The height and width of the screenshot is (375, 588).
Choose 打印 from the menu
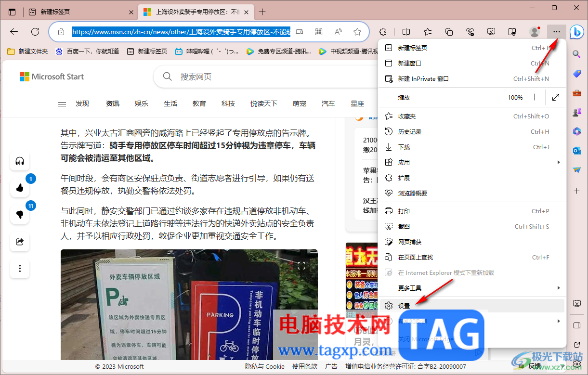[472, 211]
